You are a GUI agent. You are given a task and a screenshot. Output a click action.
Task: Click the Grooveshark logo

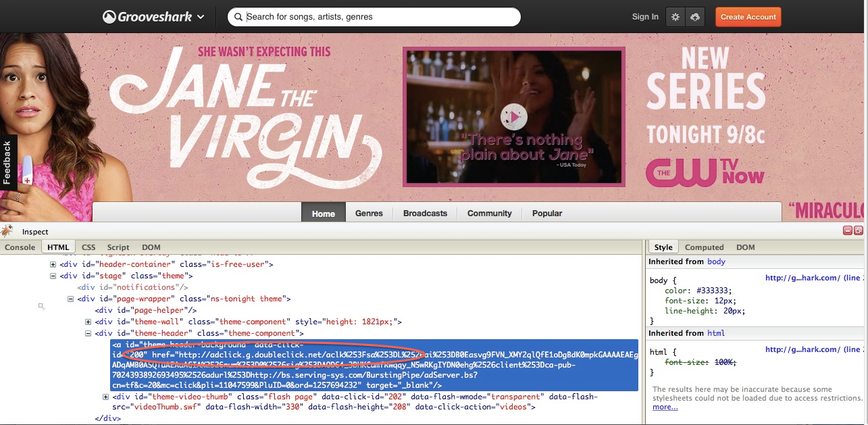coord(147,17)
